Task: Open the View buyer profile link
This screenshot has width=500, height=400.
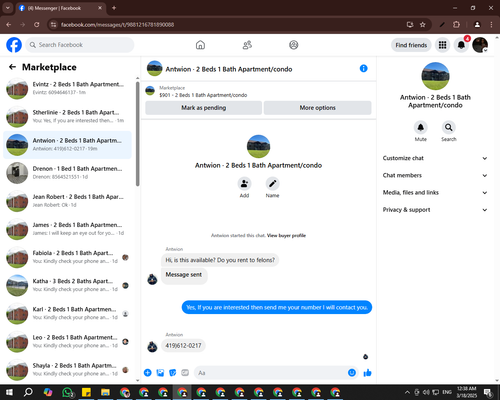Action: pyautogui.click(x=286, y=235)
